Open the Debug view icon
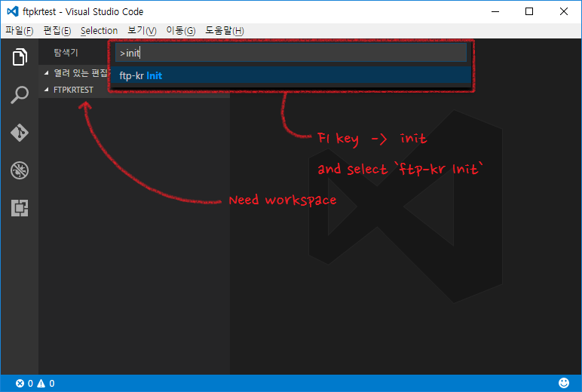This screenshot has height=392, width=582. (20, 170)
